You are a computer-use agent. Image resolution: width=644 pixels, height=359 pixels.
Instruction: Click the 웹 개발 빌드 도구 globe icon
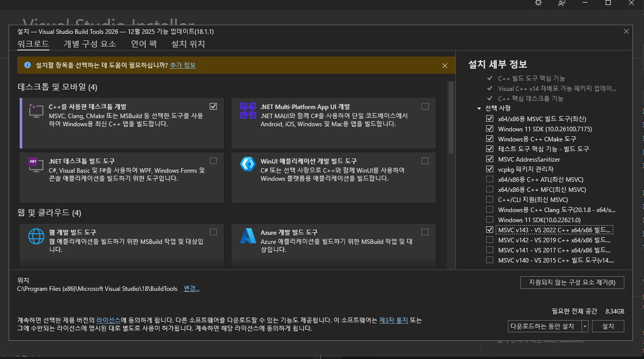tap(36, 236)
